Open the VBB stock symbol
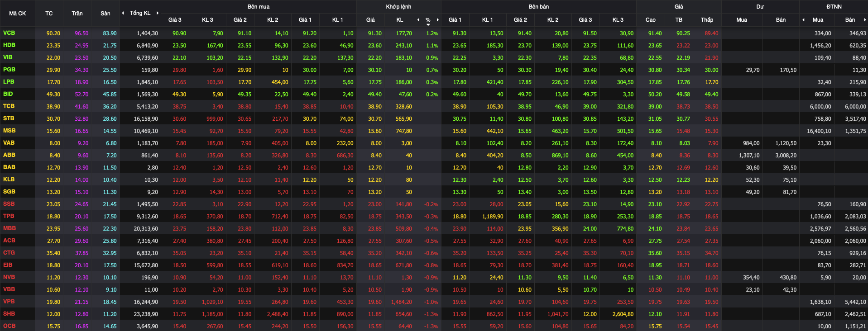This screenshot has width=868, height=331. click(9, 289)
